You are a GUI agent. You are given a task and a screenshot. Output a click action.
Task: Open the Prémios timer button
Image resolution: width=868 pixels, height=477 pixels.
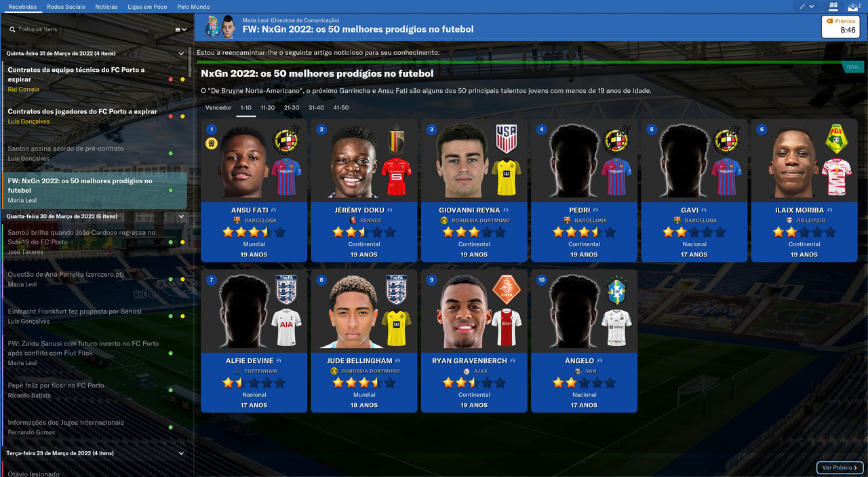pos(841,26)
